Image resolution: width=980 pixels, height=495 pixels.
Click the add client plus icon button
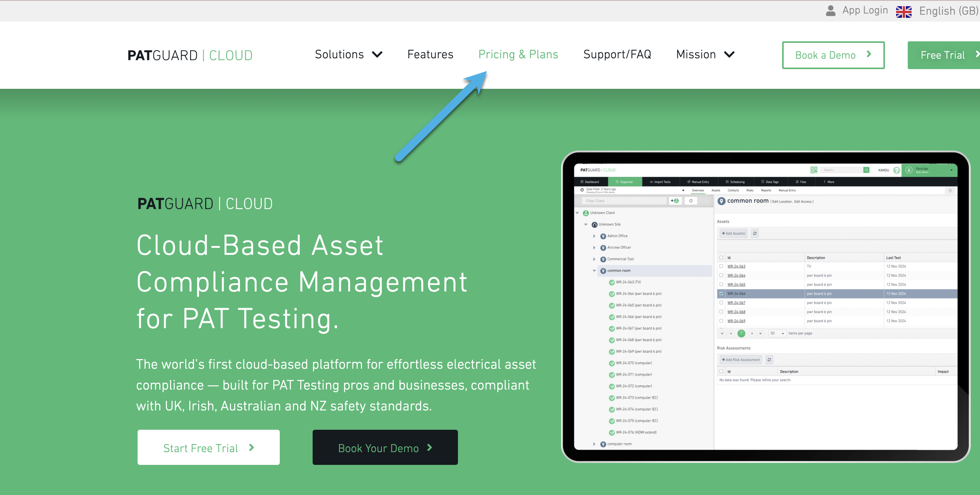[675, 201]
